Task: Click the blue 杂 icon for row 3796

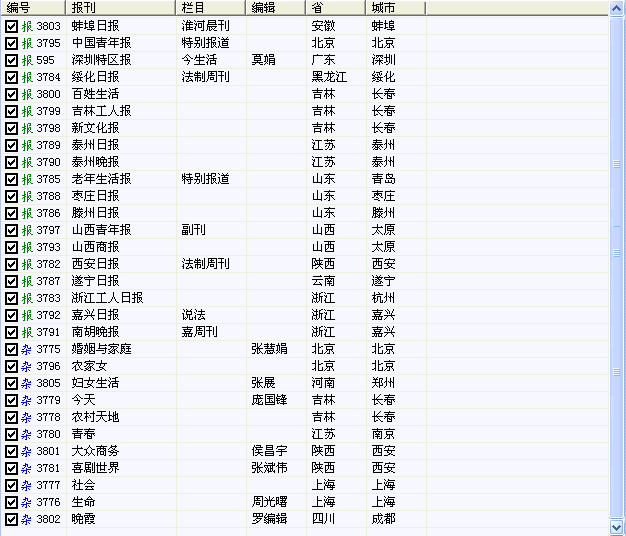Action: tap(27, 366)
